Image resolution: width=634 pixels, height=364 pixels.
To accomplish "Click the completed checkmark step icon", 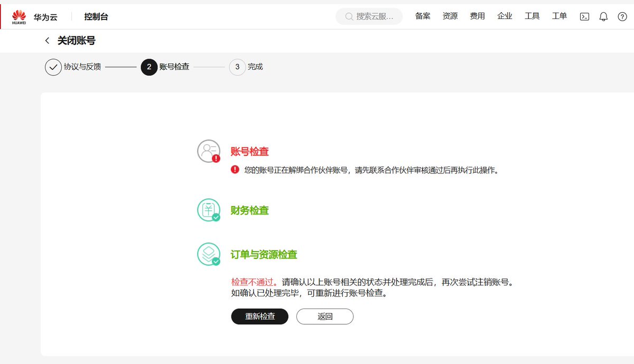I will (53, 67).
